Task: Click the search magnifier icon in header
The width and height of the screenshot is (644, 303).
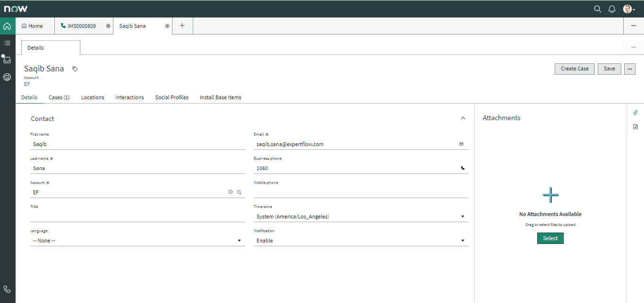Action: pos(597,9)
